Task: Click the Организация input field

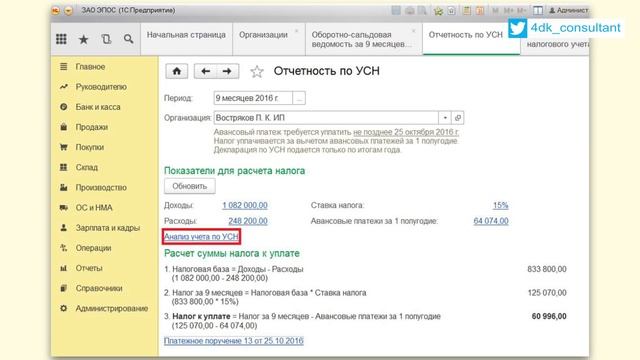Action: coord(326,118)
